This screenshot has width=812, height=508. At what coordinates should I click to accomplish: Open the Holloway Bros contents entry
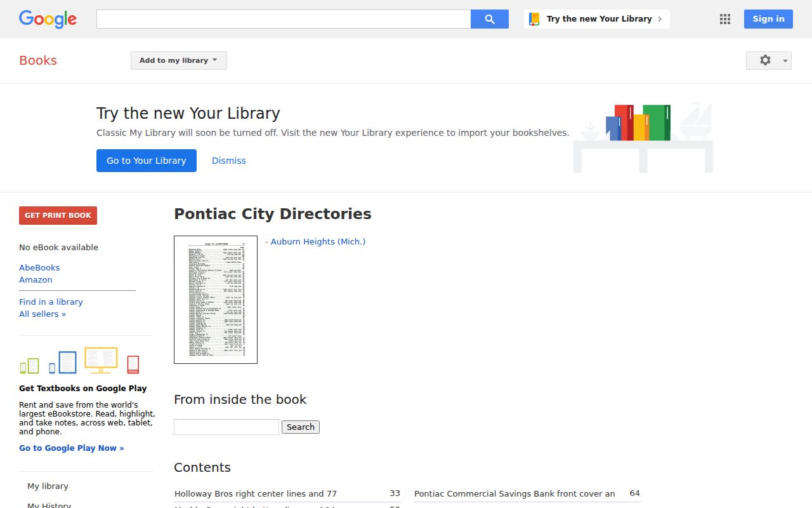pyautogui.click(x=256, y=494)
